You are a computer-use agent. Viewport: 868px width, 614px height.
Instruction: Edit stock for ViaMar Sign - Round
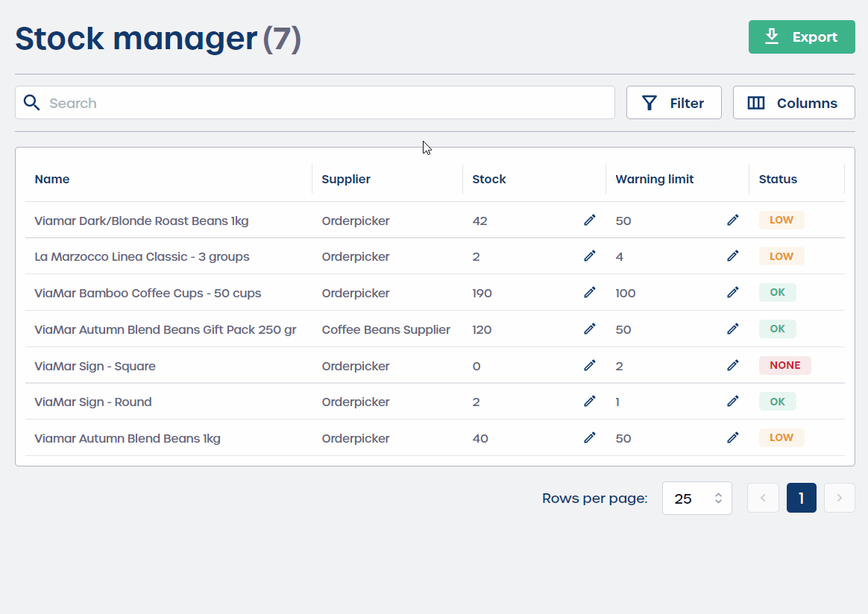coord(590,401)
